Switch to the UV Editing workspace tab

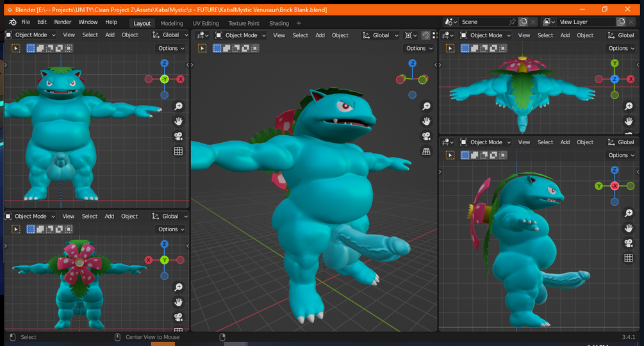(206, 24)
